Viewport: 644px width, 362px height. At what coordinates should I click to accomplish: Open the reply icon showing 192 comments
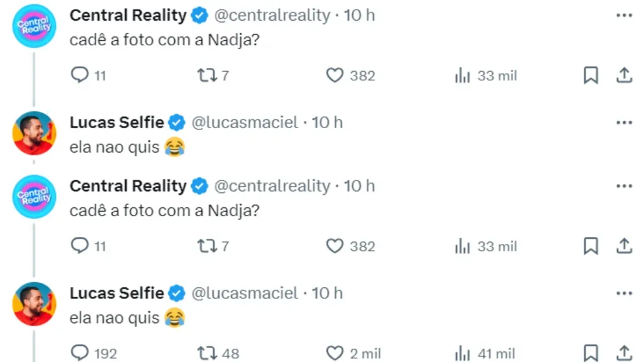(80, 353)
